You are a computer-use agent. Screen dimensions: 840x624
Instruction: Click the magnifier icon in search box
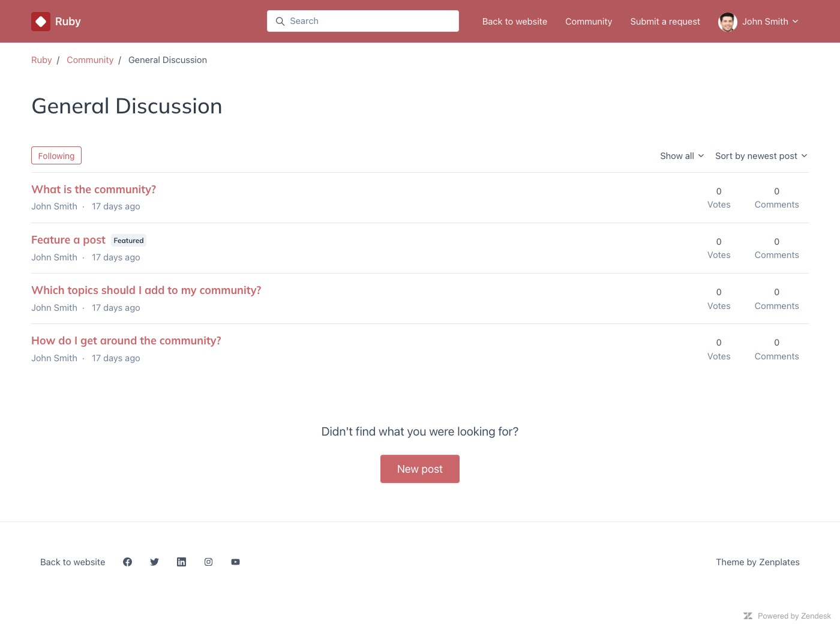click(280, 22)
